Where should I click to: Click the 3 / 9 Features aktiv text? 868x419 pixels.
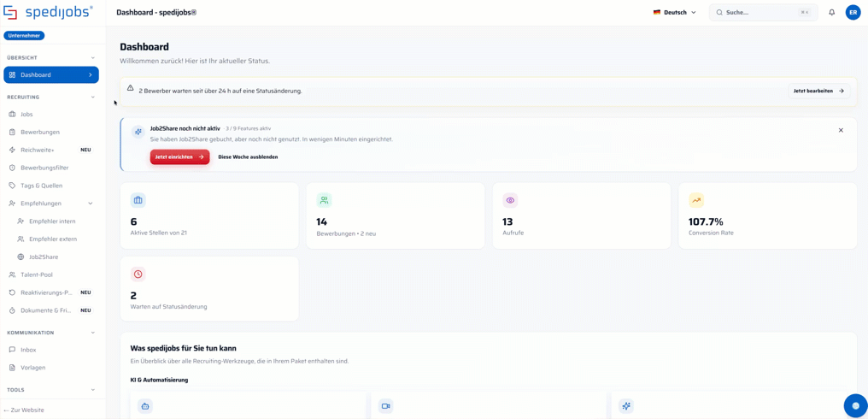[248, 128]
